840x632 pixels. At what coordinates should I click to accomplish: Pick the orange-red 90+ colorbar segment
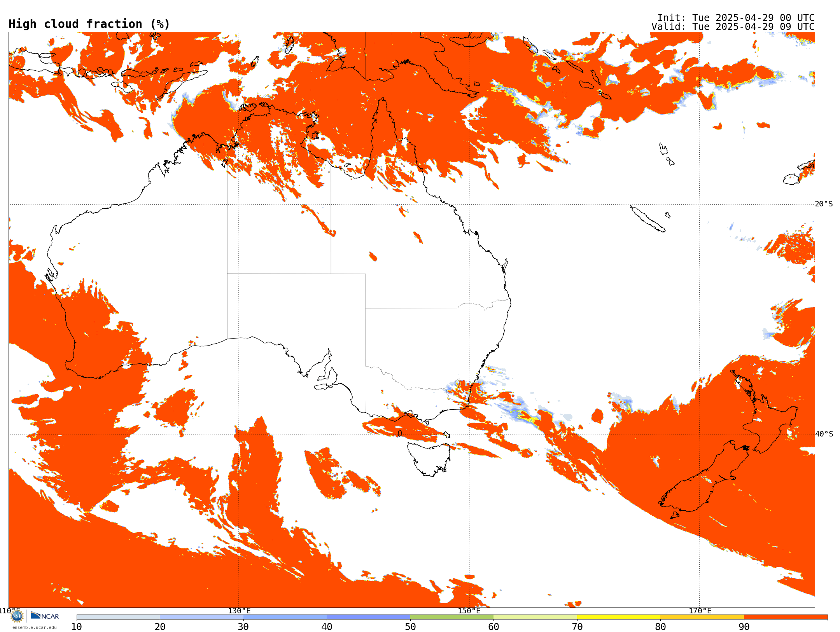(786, 617)
